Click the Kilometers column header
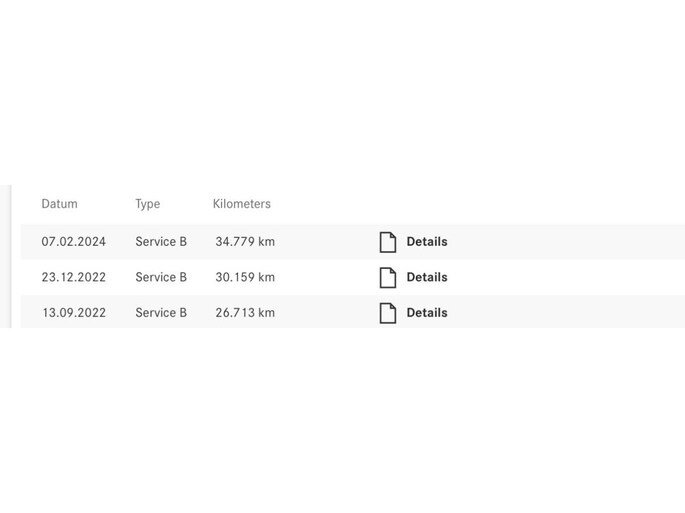 (x=241, y=204)
